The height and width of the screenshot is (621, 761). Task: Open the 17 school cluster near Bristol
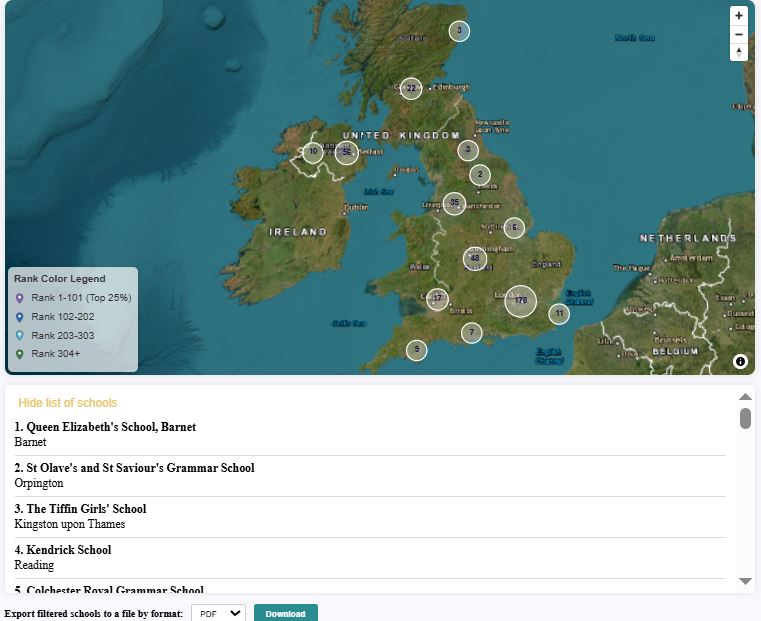click(x=437, y=299)
